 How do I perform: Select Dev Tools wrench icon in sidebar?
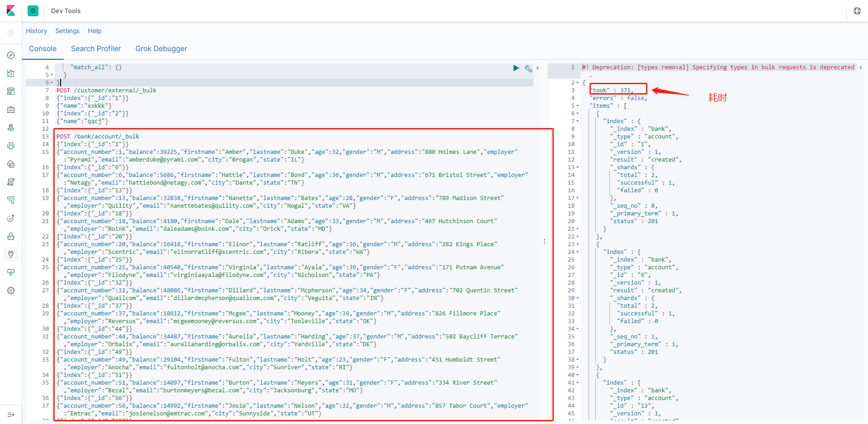tap(11, 254)
